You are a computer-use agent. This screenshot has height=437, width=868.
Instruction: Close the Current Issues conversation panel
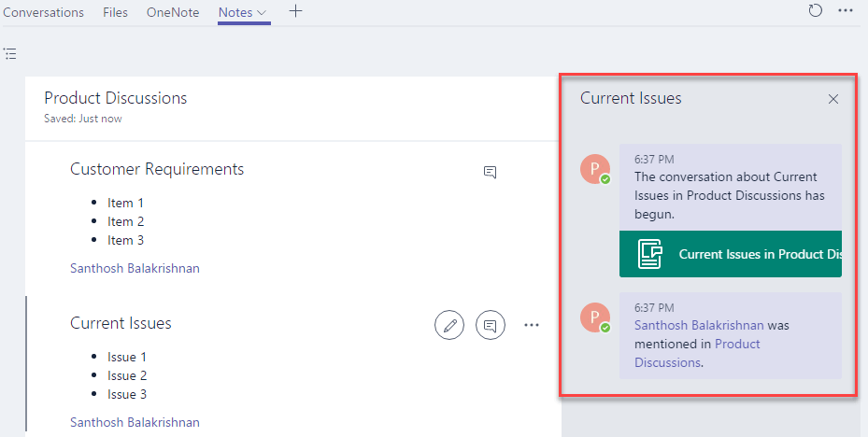click(x=833, y=99)
